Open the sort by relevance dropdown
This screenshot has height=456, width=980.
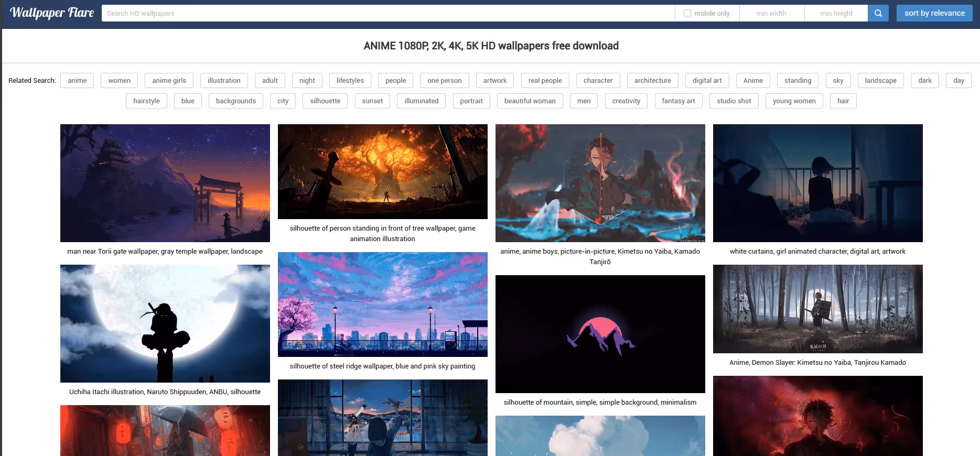(x=934, y=13)
